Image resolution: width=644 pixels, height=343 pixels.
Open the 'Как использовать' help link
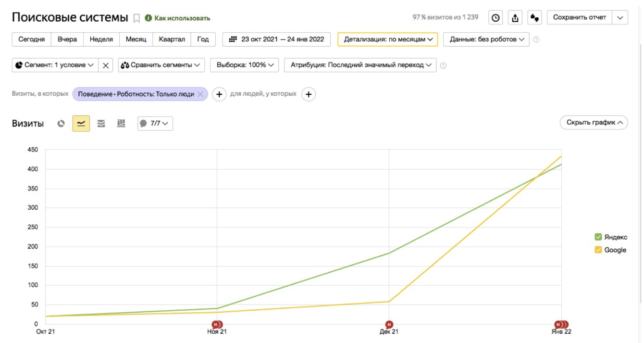point(178,18)
